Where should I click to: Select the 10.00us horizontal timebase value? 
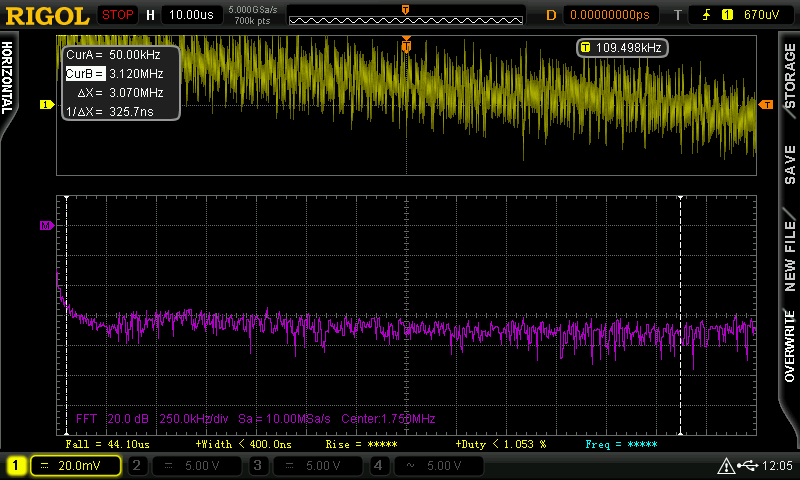tap(191, 15)
